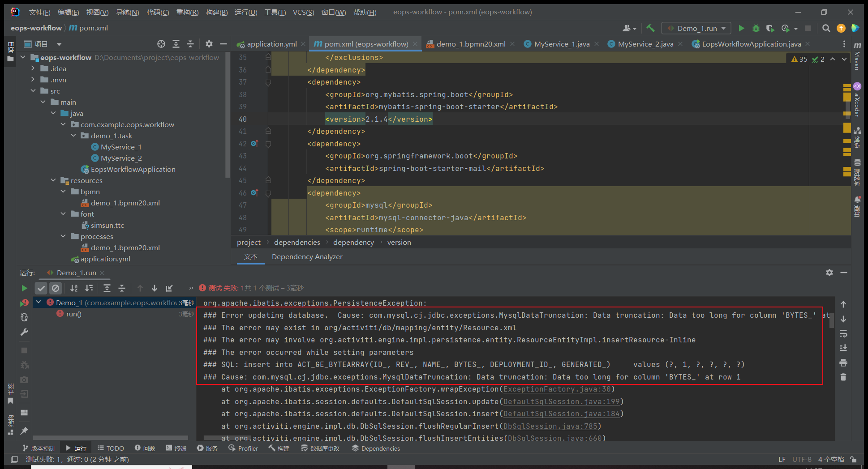Open project panel settings gear
868x469 pixels.
209,44
